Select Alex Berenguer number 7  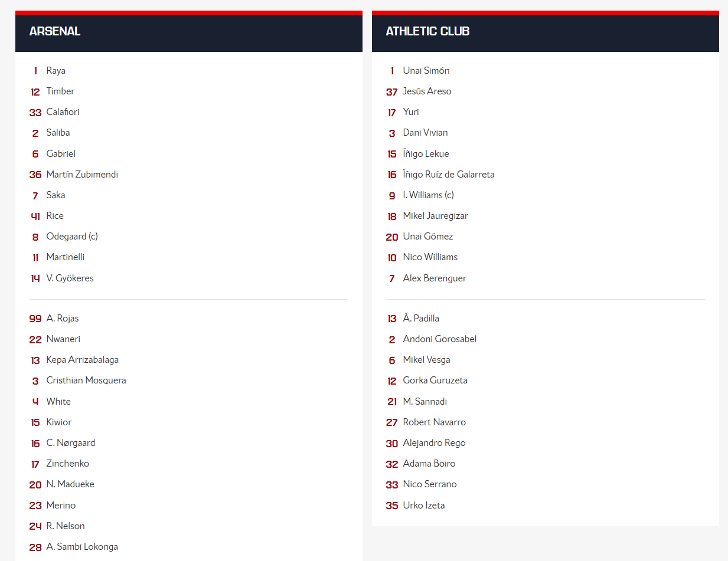435,278
